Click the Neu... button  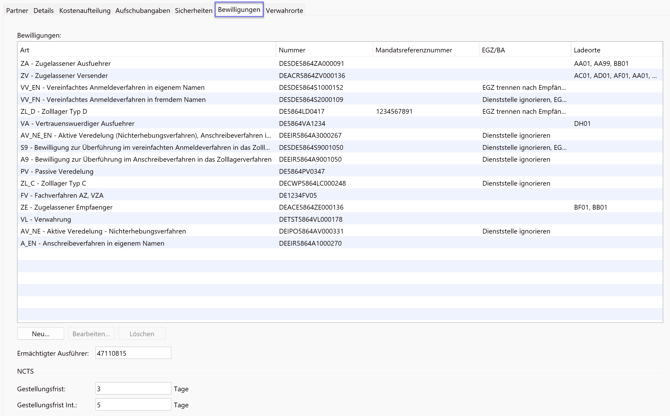pos(40,334)
